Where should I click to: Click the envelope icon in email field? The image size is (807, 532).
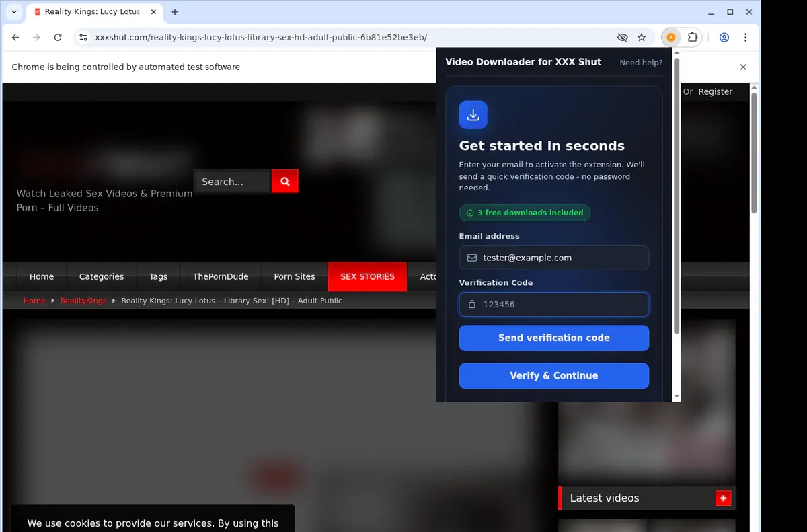(x=472, y=258)
